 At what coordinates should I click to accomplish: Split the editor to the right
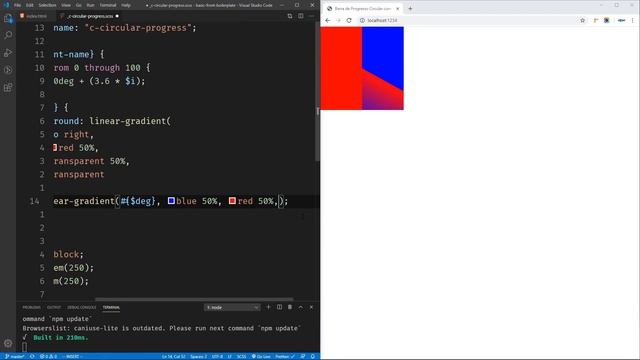(x=300, y=16)
